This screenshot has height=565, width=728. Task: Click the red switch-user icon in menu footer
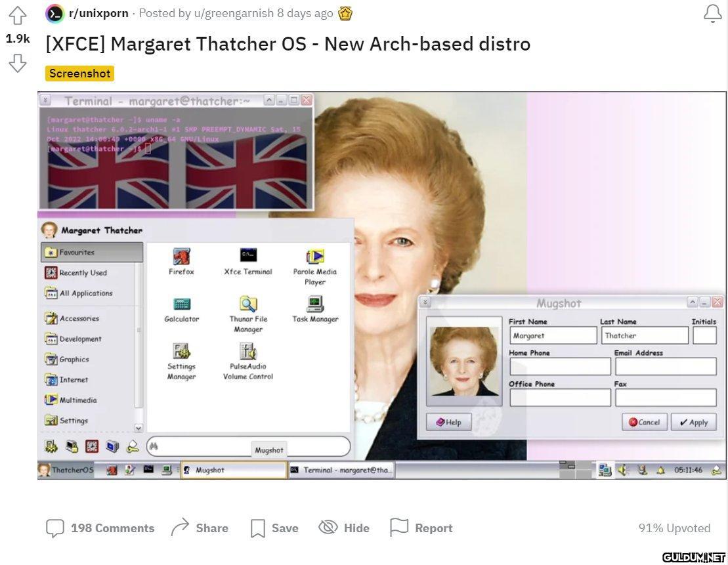pyautogui.click(x=92, y=446)
